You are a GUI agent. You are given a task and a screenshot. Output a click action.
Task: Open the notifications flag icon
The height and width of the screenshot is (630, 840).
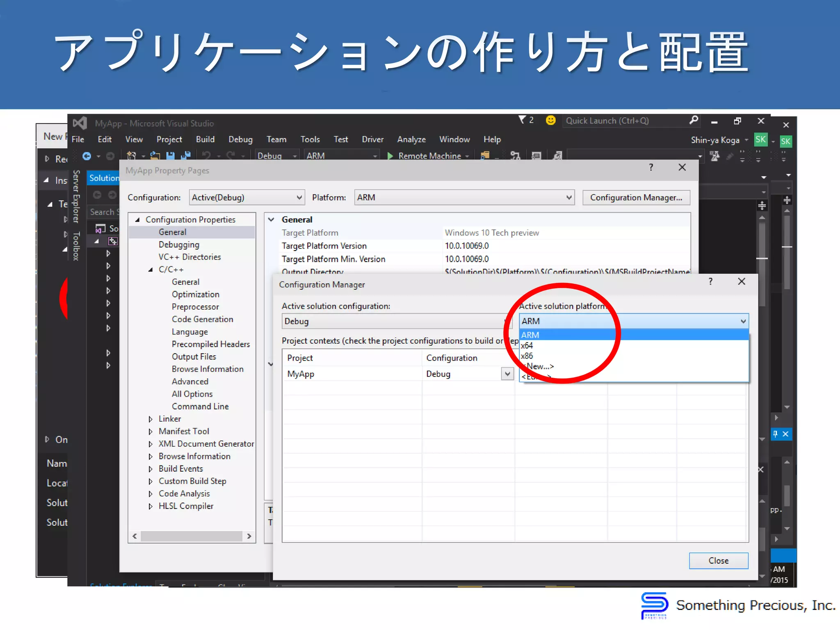522,120
